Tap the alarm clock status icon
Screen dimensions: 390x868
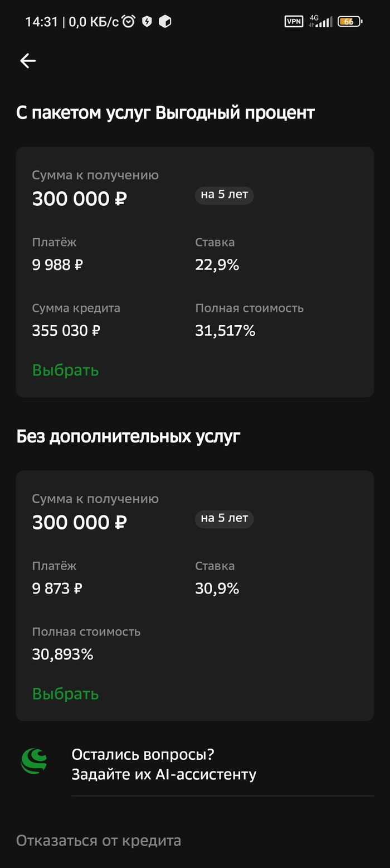tap(129, 22)
